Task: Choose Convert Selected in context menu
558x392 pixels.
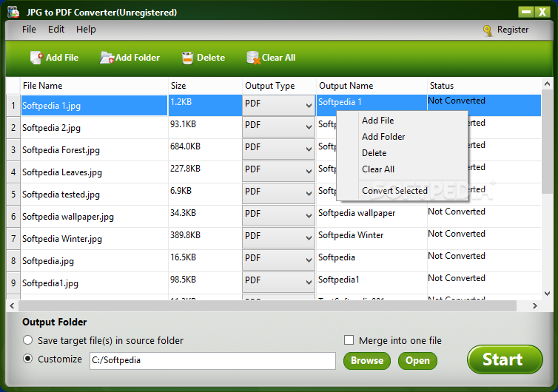Action: point(402,191)
